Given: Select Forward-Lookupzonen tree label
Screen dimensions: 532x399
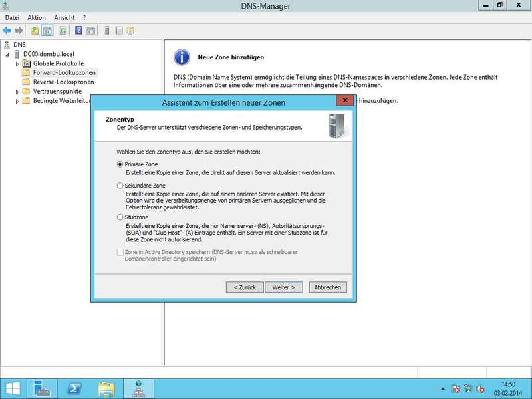Looking at the screenshot, I should pos(64,72).
